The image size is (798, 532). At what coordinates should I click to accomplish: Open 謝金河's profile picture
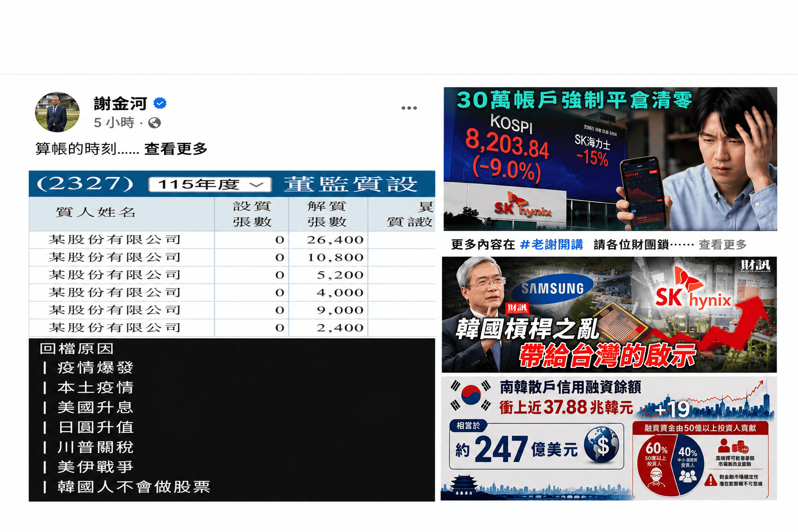(x=57, y=112)
